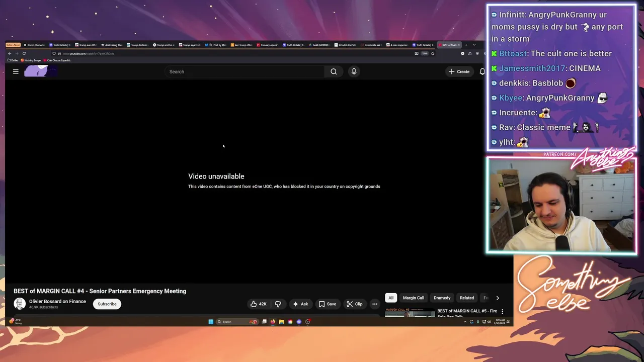
Task: Bookmark this page with the star icon
Action: tap(433, 53)
